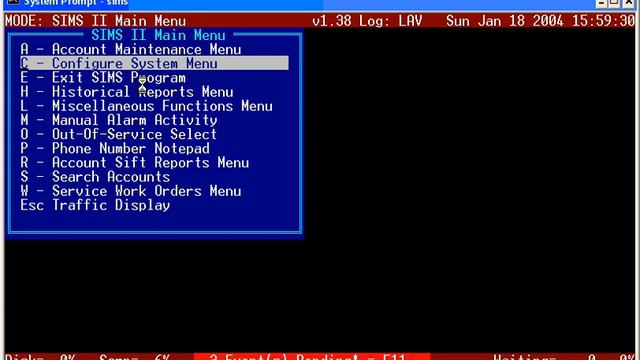This screenshot has height=360, width=640.
Task: Click the 15:59:30 clock text
Action: point(604,21)
